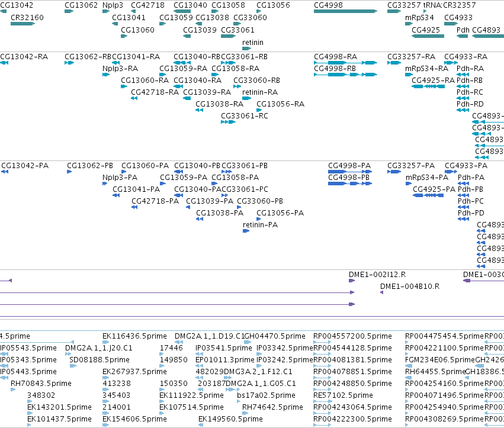Click the RE57102.5prime EST label
Screen dimensions: 504x428
point(344,395)
